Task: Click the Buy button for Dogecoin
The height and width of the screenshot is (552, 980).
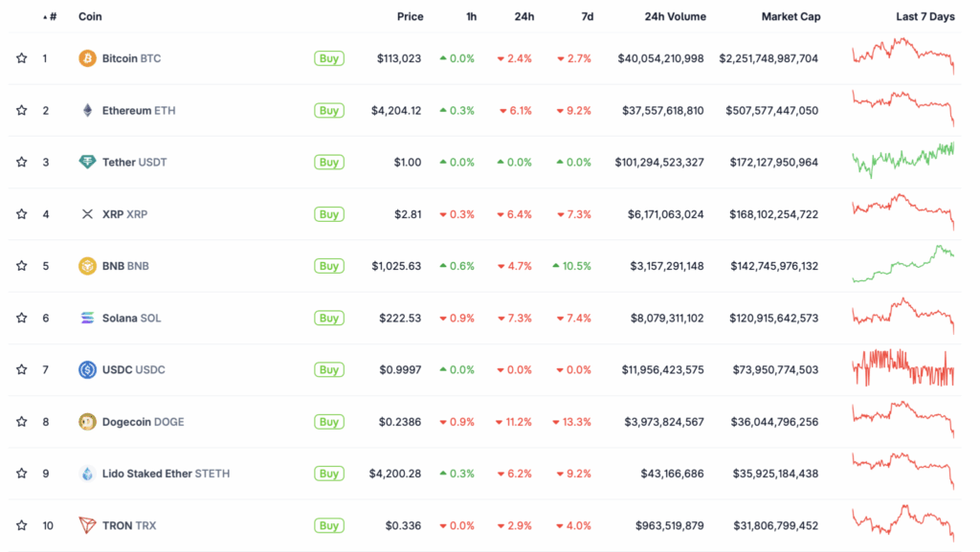Action: (x=329, y=422)
